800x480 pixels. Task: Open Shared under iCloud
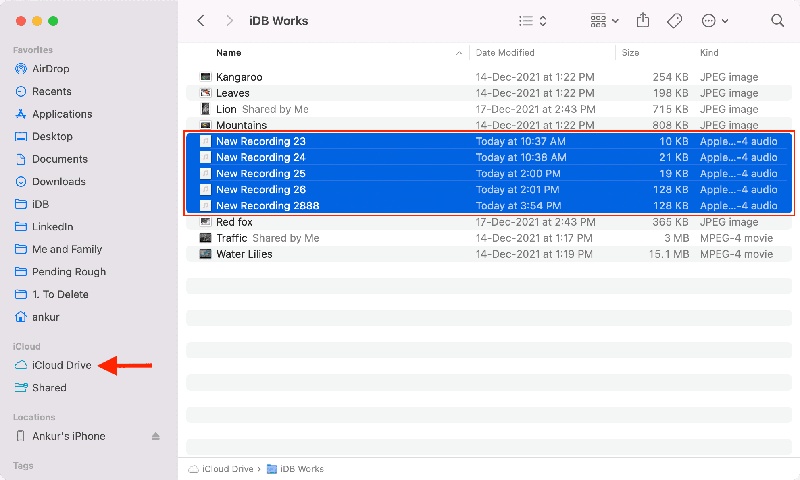pos(49,388)
